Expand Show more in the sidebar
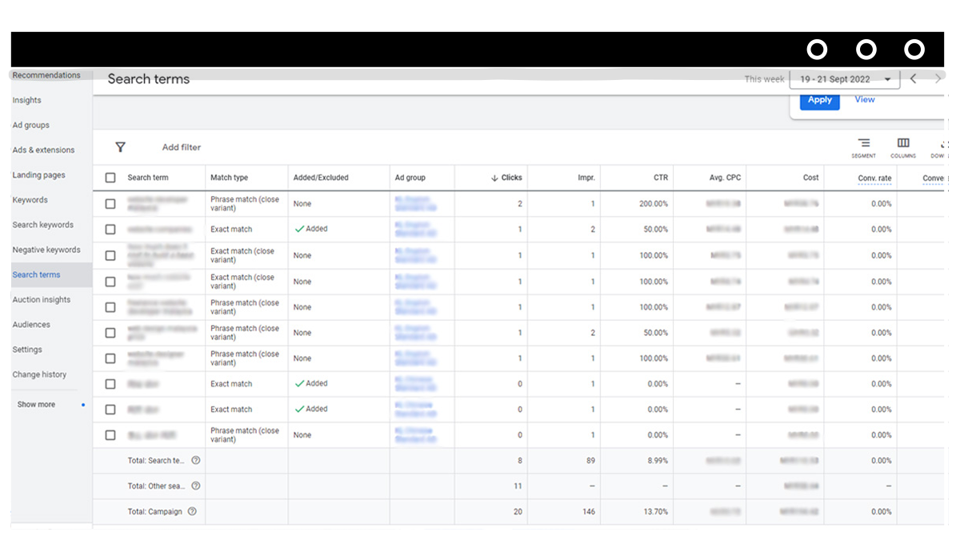The image size is (960, 560). [36, 405]
